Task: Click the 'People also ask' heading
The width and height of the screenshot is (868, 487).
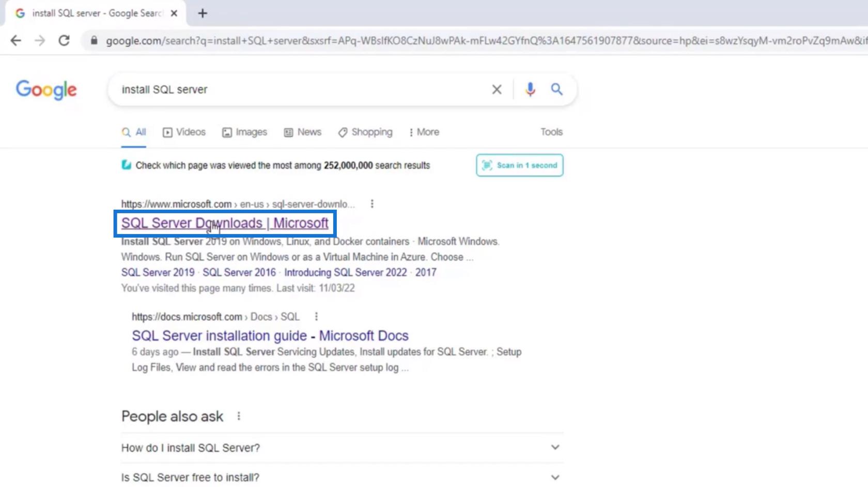Action: tap(172, 416)
